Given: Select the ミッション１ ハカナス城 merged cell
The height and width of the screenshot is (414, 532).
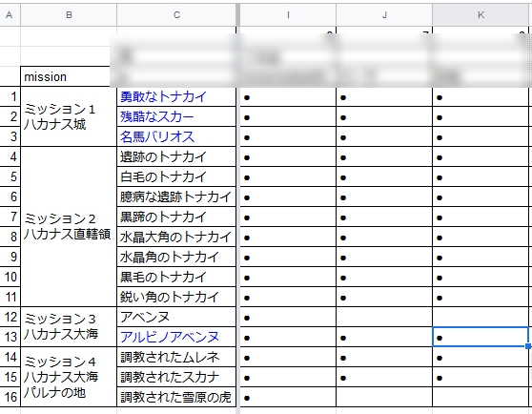Looking at the screenshot, I should click(69, 116).
